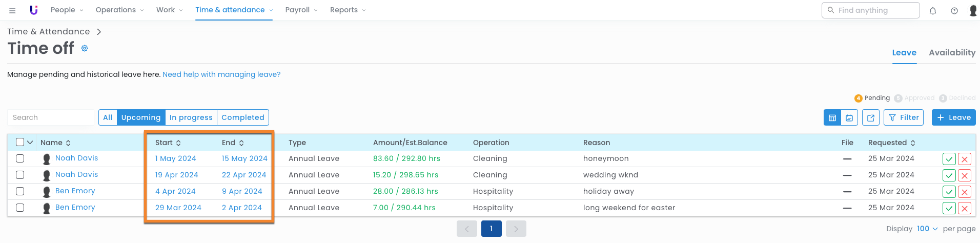Expand the Reports navigation dropdown

point(348,10)
